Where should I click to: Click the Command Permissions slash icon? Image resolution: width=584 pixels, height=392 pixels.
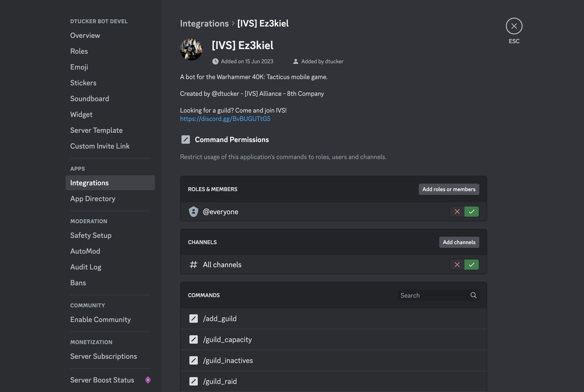[186, 140]
